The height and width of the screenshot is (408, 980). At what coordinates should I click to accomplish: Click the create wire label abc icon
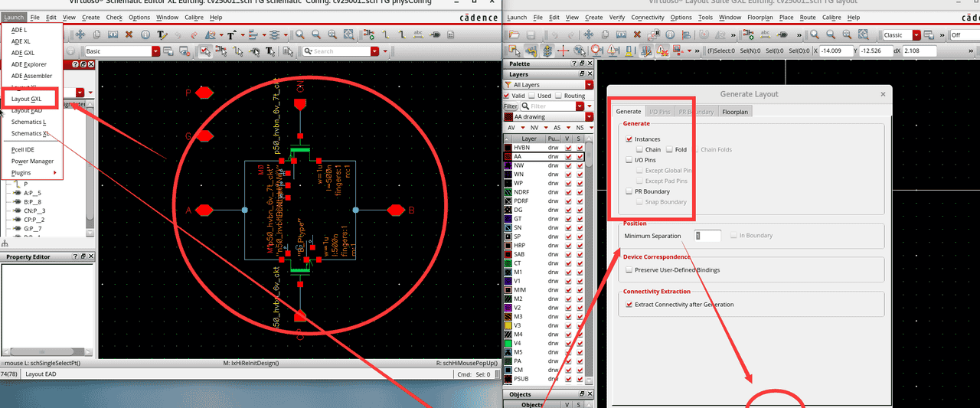coord(419,34)
